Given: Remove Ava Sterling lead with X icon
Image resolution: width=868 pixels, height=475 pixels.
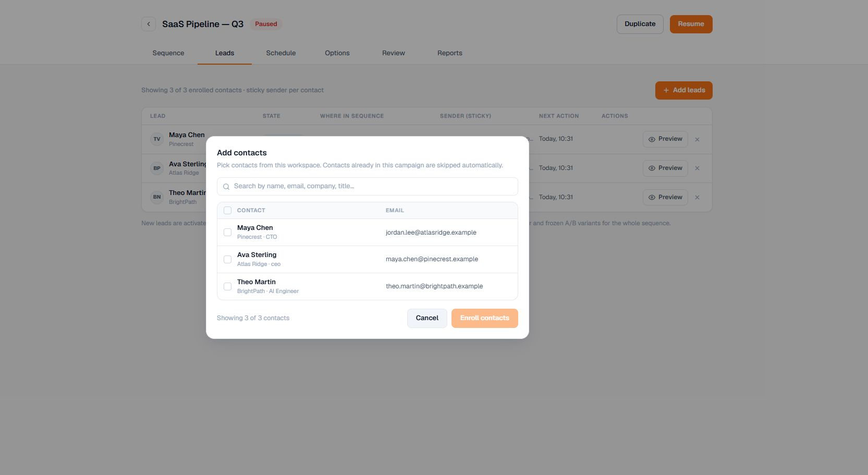Looking at the screenshot, I should coord(697,168).
